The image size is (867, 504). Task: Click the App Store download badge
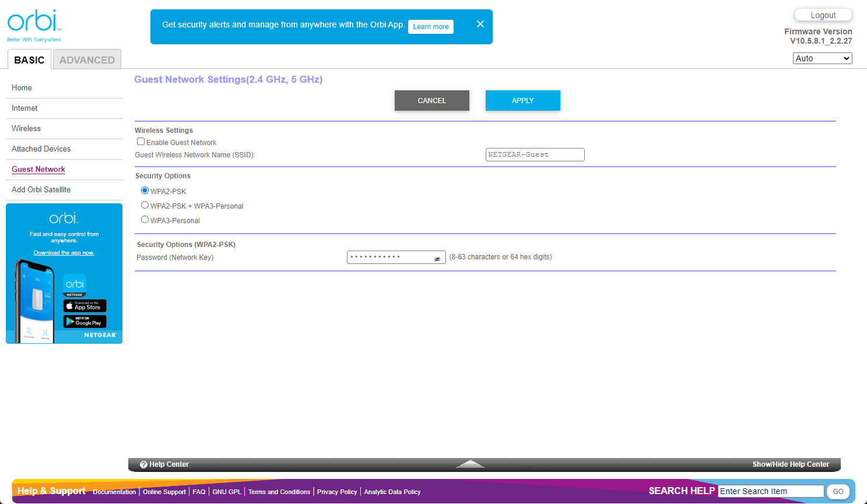(85, 306)
